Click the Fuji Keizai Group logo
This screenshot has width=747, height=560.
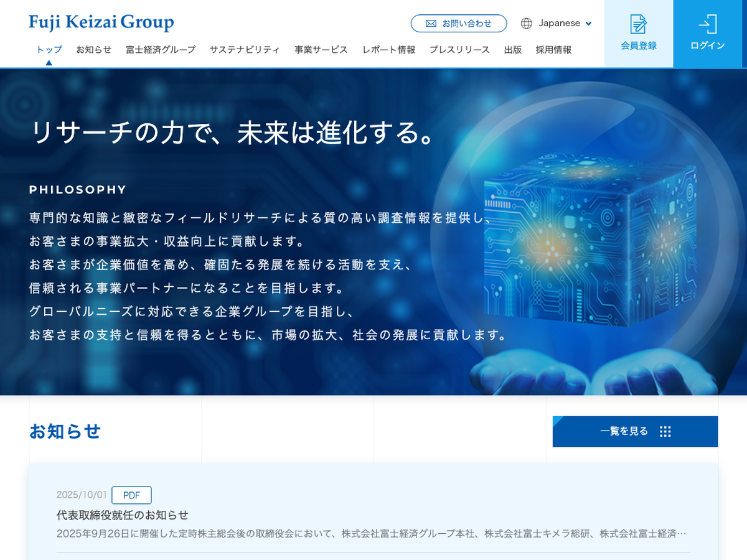click(x=101, y=23)
